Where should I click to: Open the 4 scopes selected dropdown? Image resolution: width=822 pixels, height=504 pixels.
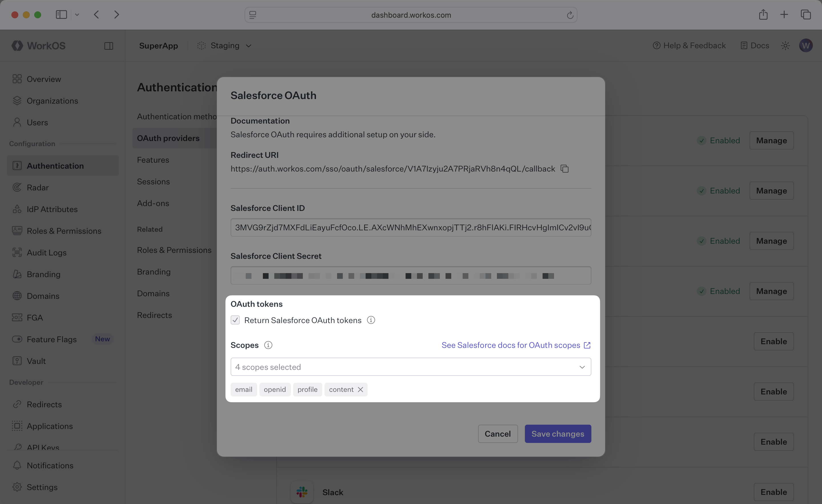click(411, 367)
